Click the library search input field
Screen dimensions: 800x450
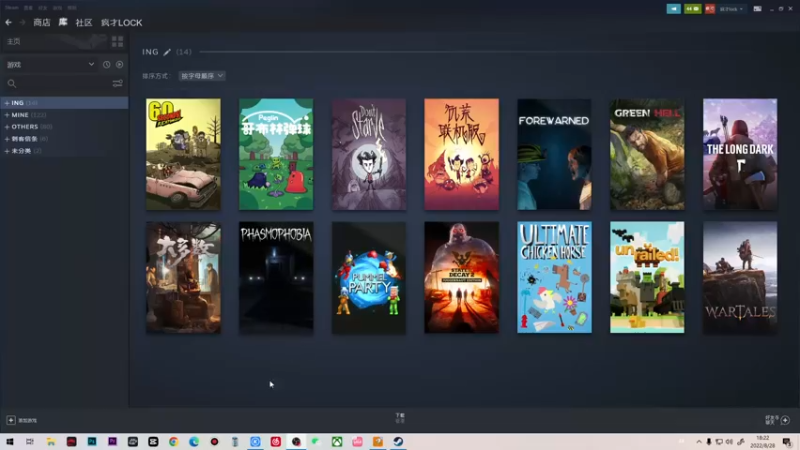[x=63, y=84]
